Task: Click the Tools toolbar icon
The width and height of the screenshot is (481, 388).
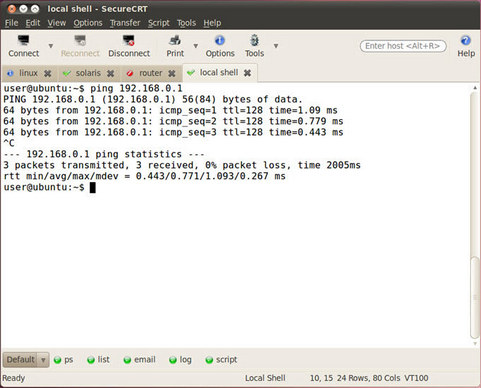Action: (254, 46)
